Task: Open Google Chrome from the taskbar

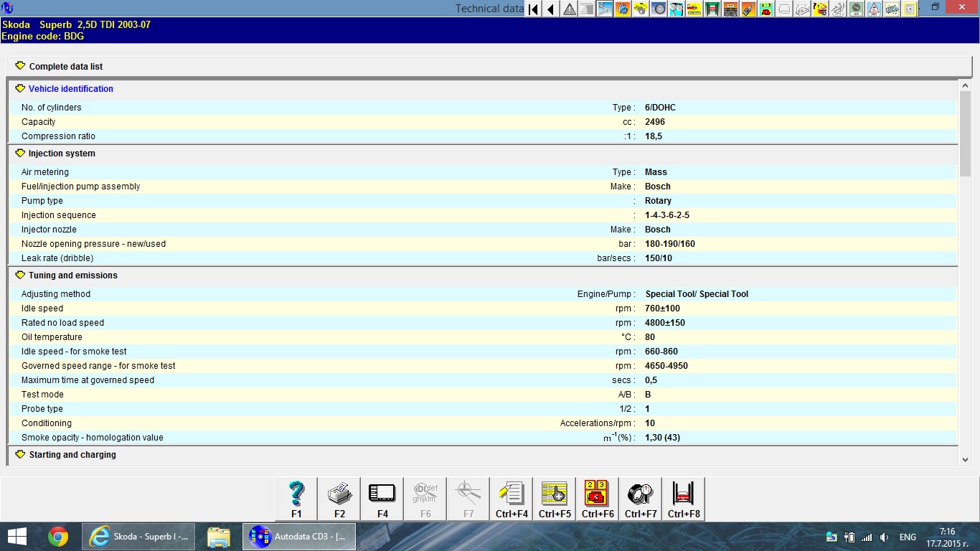Action: pyautogui.click(x=58, y=537)
